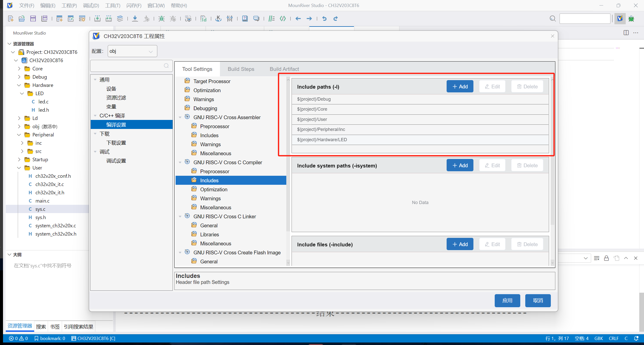The width and height of the screenshot is (644, 345).
Task: Collapse the 大纲 outline panel
Action: [10, 255]
